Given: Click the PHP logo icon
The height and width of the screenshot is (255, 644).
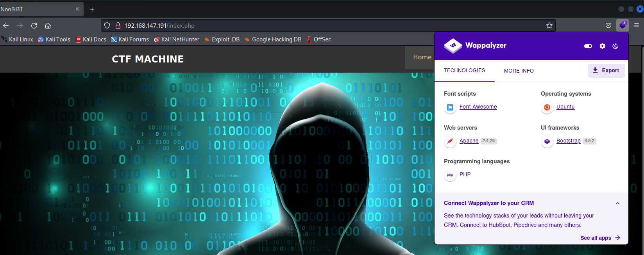Looking at the screenshot, I should pos(450,175).
